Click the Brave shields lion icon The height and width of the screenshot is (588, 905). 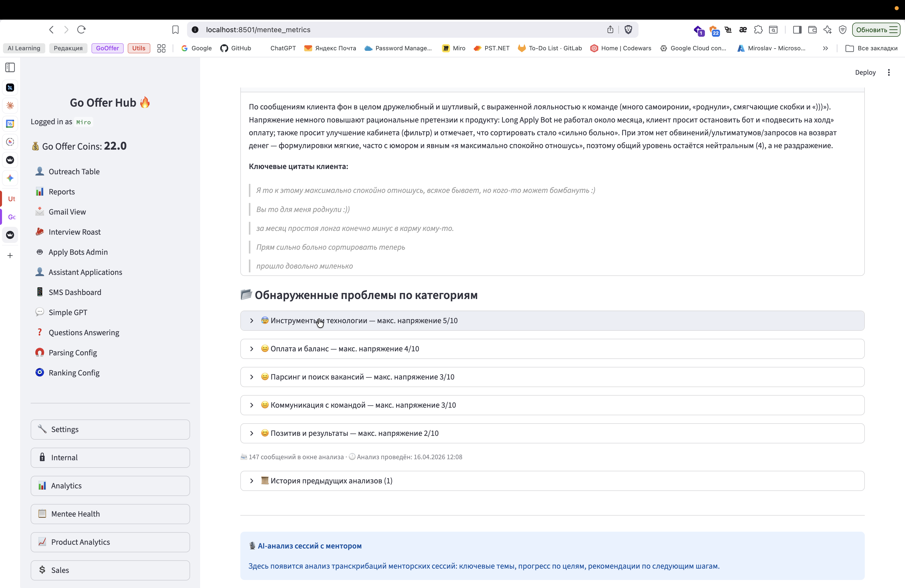pyautogui.click(x=628, y=30)
